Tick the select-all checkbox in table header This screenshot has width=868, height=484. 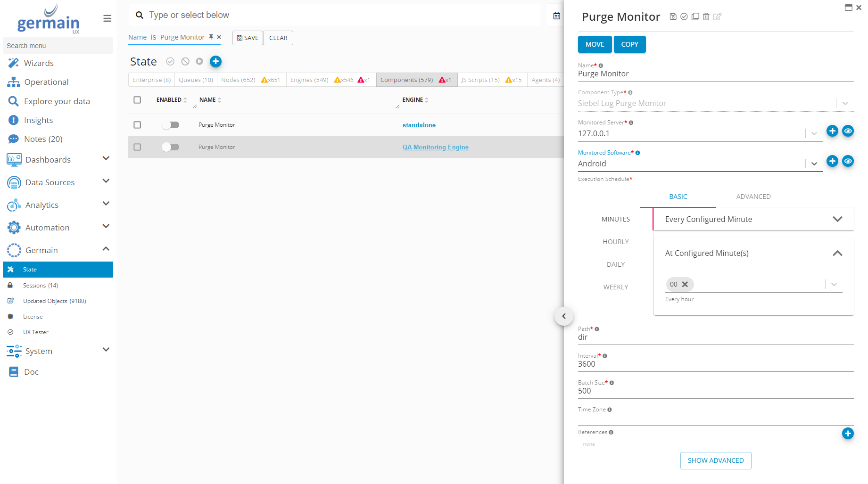(137, 100)
